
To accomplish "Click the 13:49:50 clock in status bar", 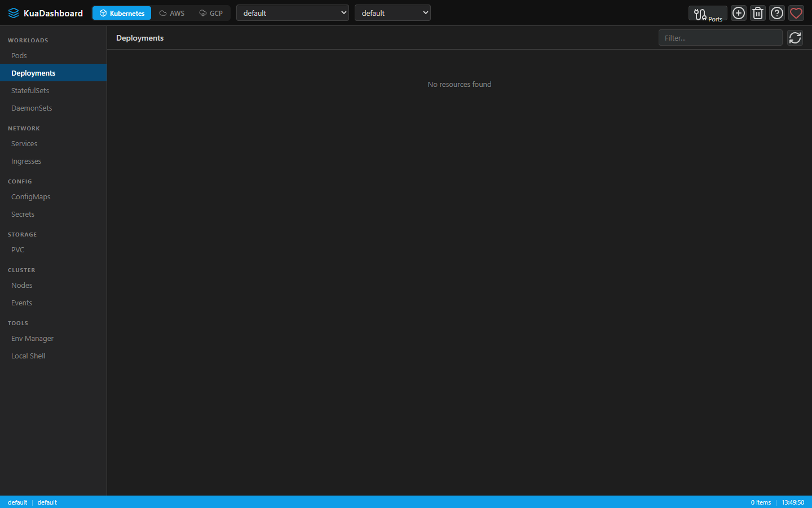I will tap(793, 502).
